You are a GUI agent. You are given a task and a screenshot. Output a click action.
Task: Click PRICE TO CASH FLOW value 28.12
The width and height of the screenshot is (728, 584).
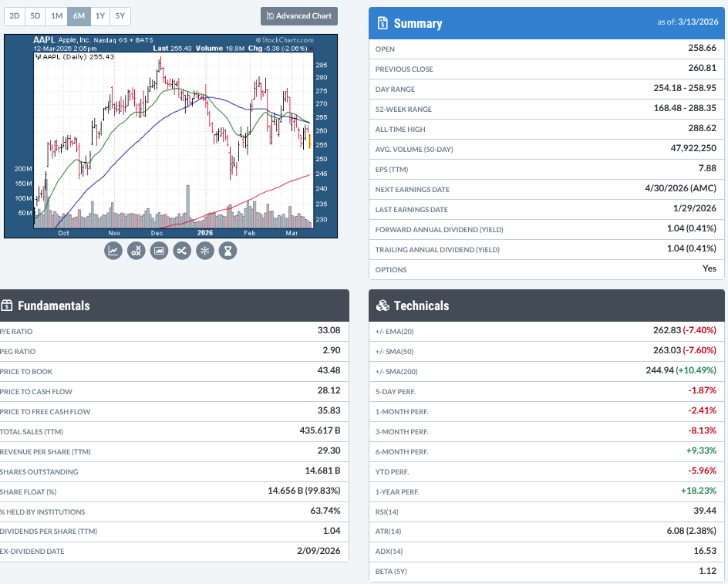coord(329,390)
